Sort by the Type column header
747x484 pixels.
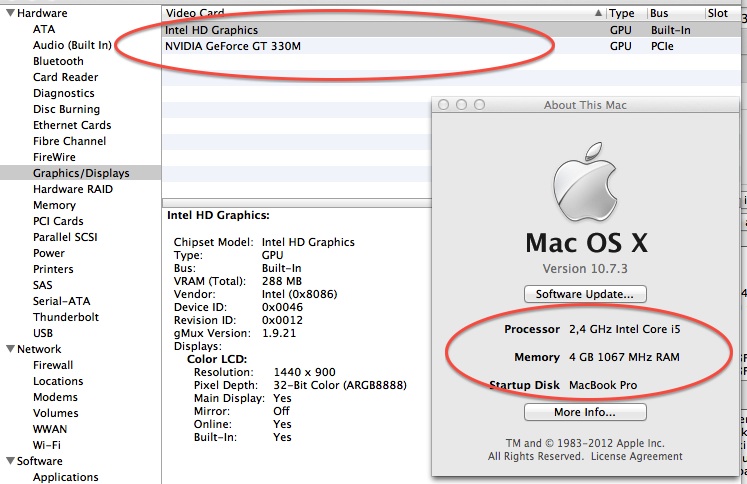pos(625,13)
